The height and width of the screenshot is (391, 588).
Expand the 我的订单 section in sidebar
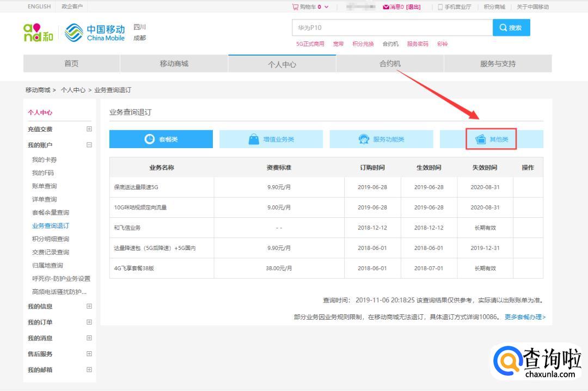[89, 322]
